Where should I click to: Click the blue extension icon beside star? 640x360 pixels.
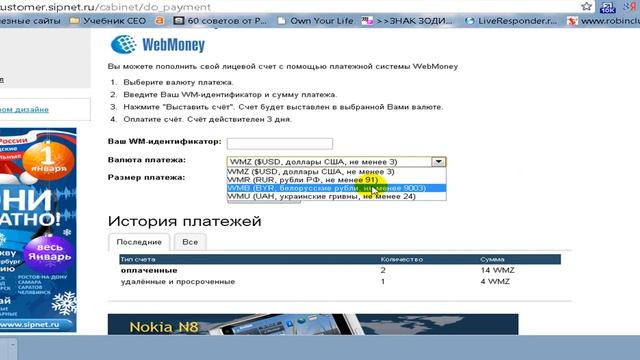coord(607,7)
